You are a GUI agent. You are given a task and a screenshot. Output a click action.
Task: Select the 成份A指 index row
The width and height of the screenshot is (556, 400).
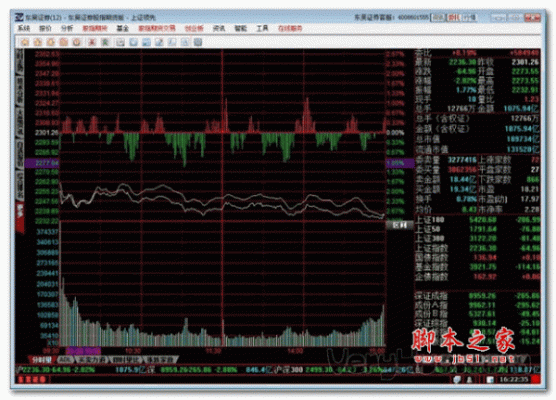pos(477,305)
